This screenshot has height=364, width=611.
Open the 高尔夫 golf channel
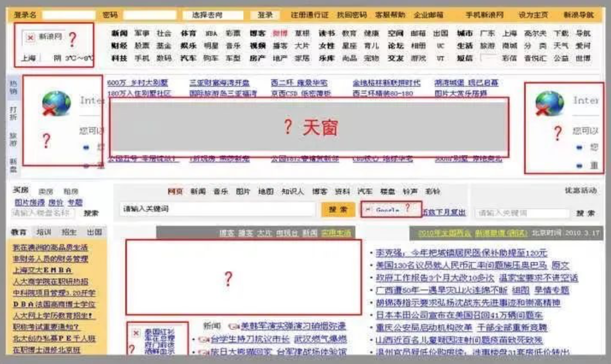coord(535,33)
